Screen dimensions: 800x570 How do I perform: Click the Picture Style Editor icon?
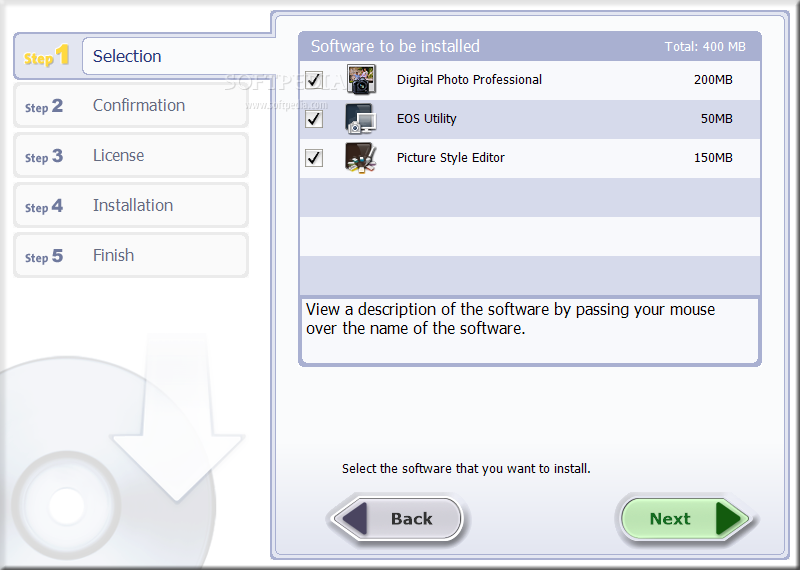click(361, 158)
